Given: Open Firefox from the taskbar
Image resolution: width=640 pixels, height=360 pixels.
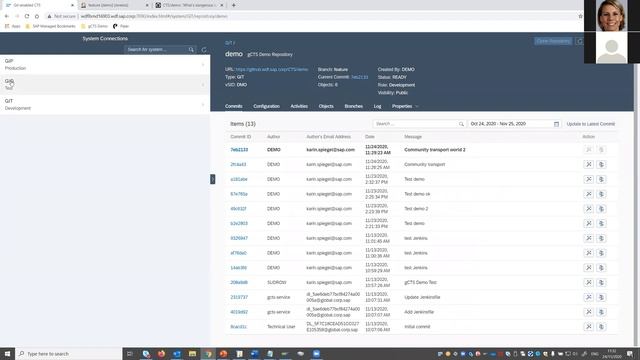Looking at the screenshot, I should coord(161,353).
